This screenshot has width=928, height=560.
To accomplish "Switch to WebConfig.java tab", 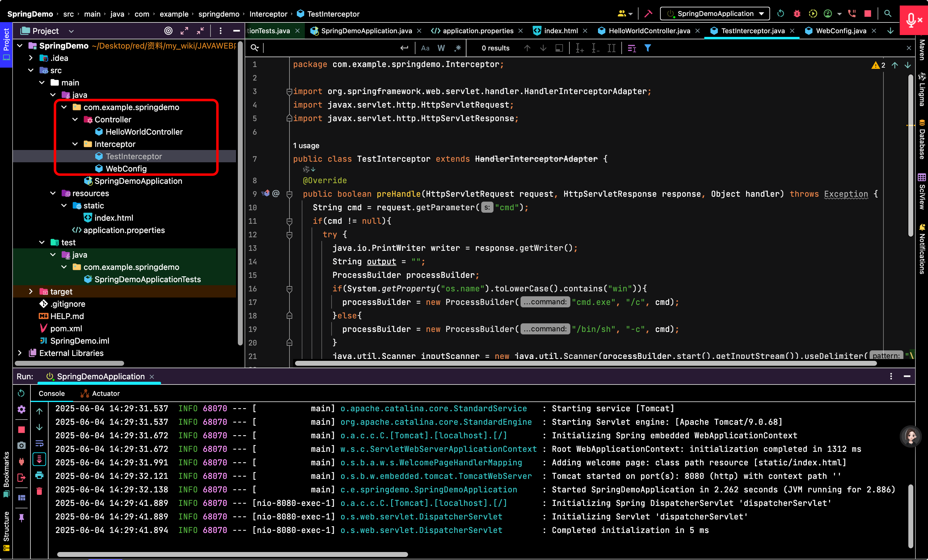I will (840, 31).
